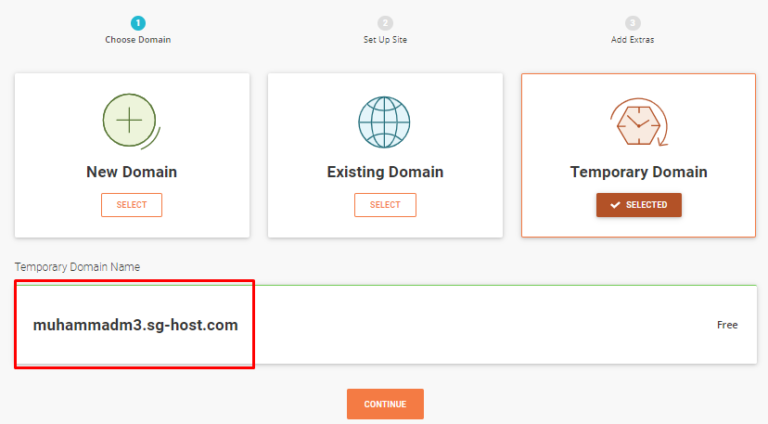Screen dimensions: 768x424
Task: Click the Temporary Domain clock icon
Action: point(639,122)
